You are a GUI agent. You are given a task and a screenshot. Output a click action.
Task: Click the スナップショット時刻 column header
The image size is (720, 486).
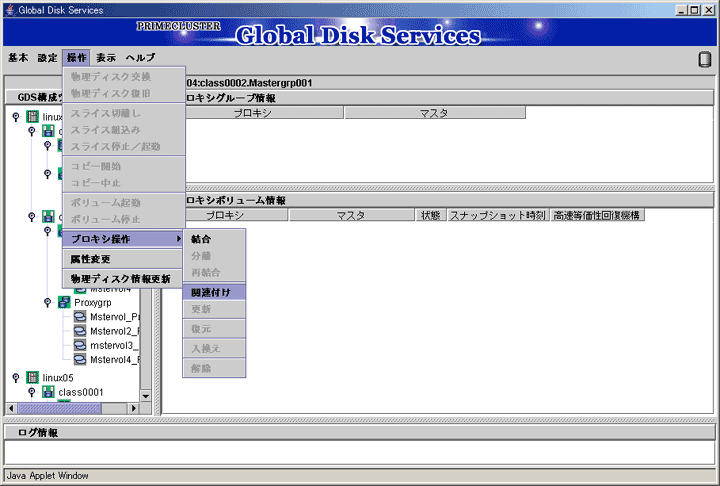[x=498, y=215]
